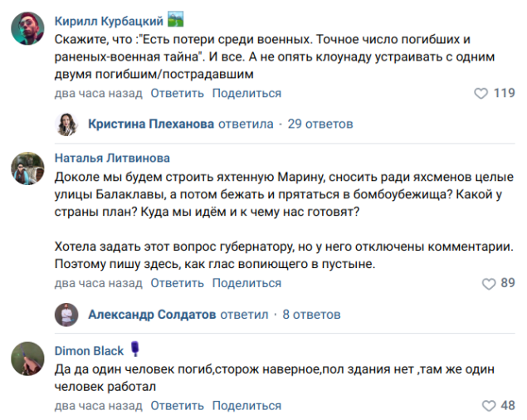Expand the 8 ответов reply thread

pyautogui.click(x=311, y=315)
